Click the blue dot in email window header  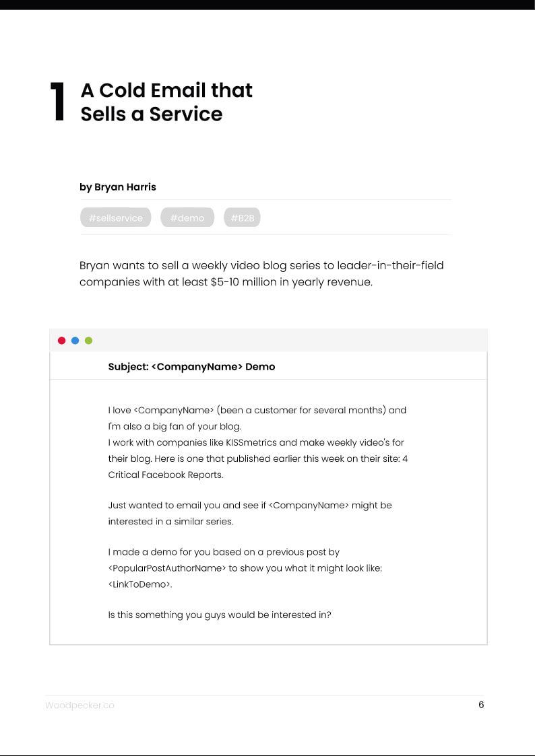click(75, 341)
